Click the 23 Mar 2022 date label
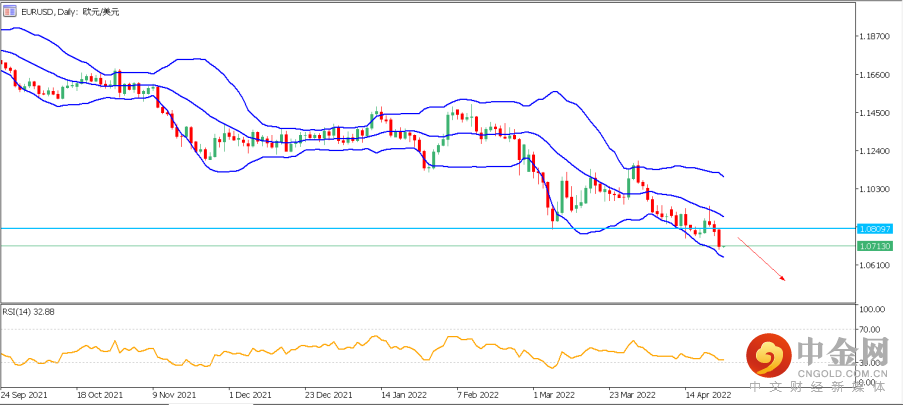The width and height of the screenshot is (903, 405). click(632, 396)
